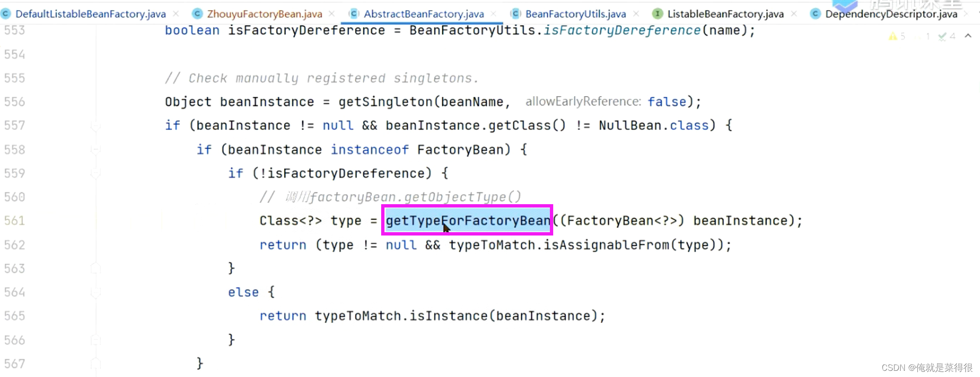Click the (FactoryBean<?>) cast on line 561

[x=622, y=221]
